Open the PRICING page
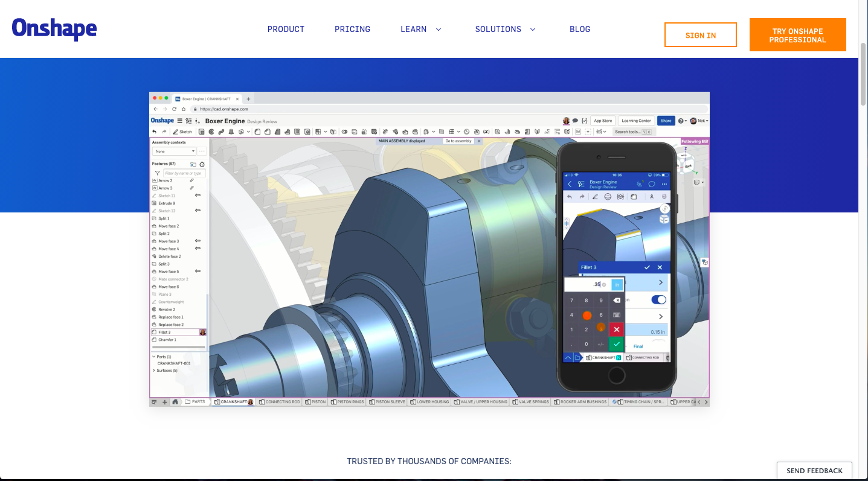This screenshot has width=868, height=481. [352, 29]
